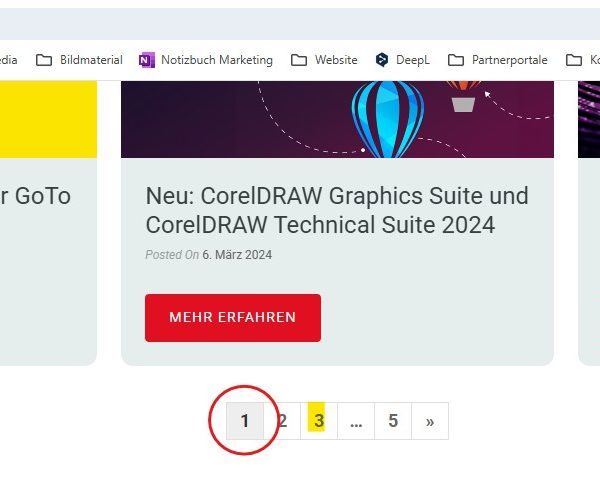Click the pagination ellipsis item
Viewport: 600px width, 503px height.
tap(356, 421)
